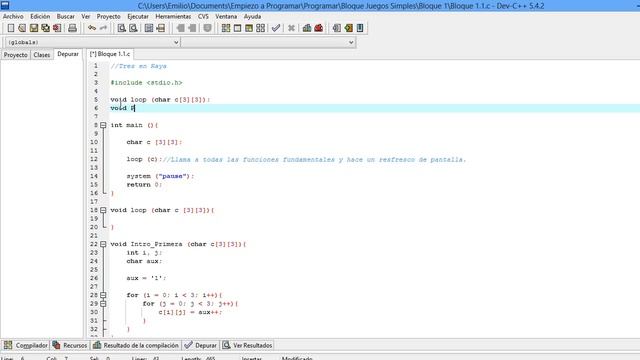Open the Ayuda menu

pyautogui.click(x=252, y=16)
